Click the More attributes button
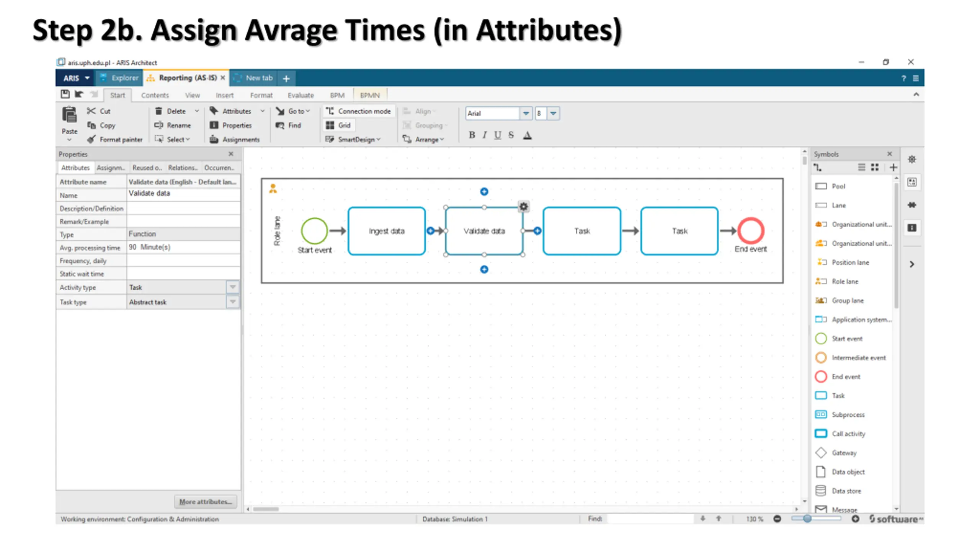The width and height of the screenshot is (980, 551). tap(206, 502)
